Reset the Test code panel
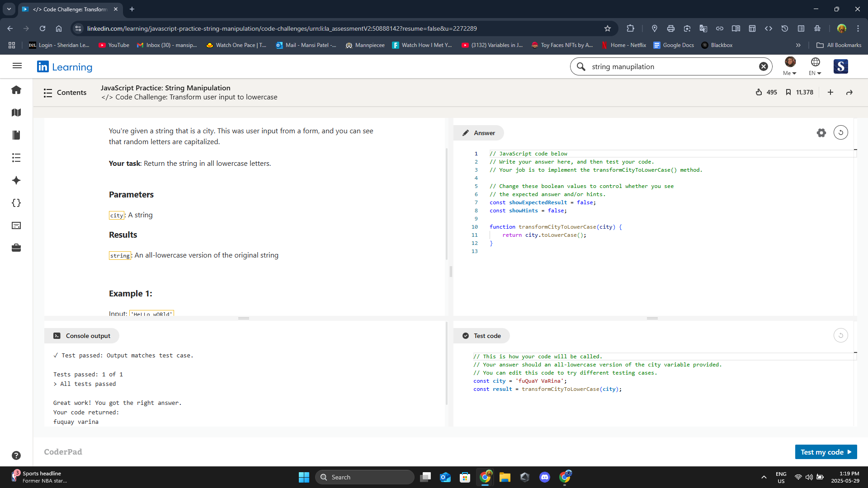Screen dimensions: 868x488 click(840, 335)
